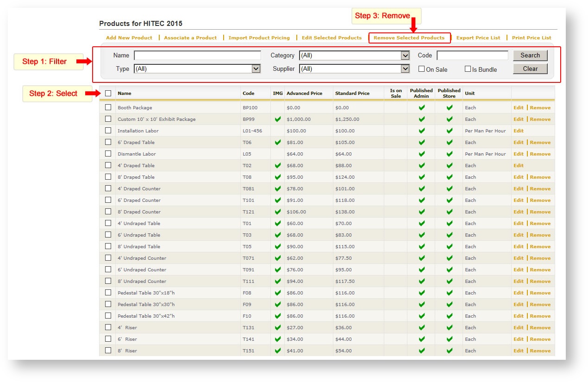This screenshot has height=382, width=588.
Task: Click inside the Name filter field
Action: point(197,55)
